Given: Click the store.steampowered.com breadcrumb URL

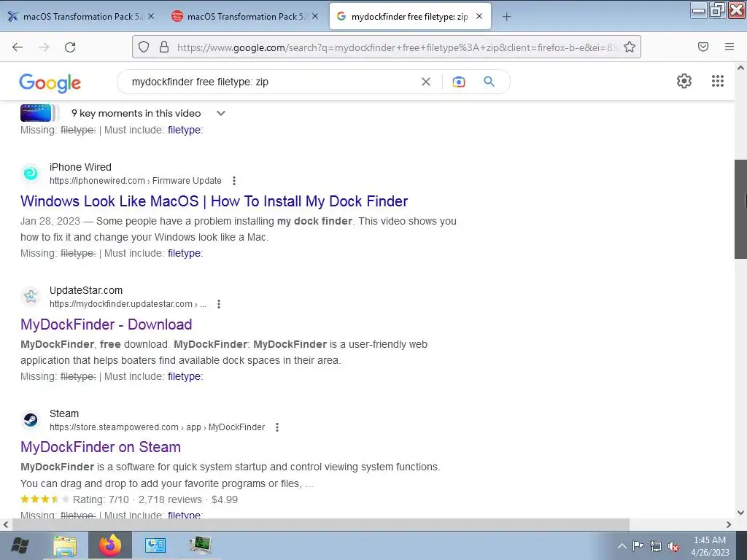Looking at the screenshot, I should pos(158,427).
